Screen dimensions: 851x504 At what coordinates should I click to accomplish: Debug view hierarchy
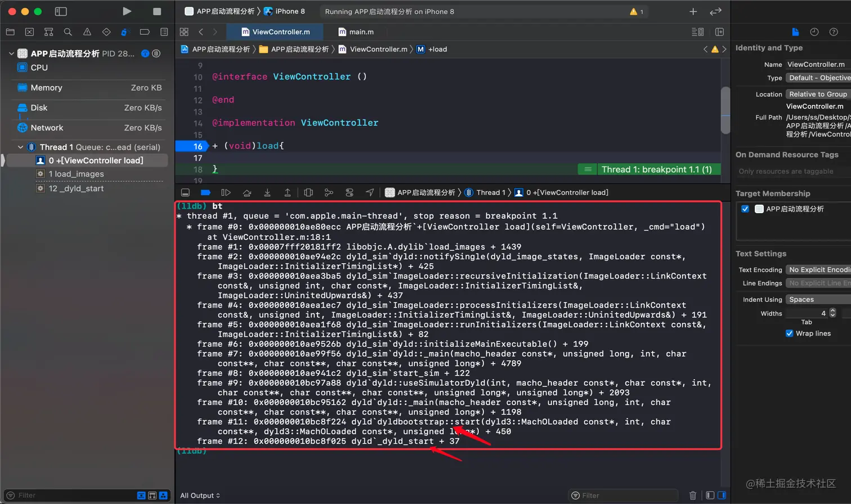point(308,192)
